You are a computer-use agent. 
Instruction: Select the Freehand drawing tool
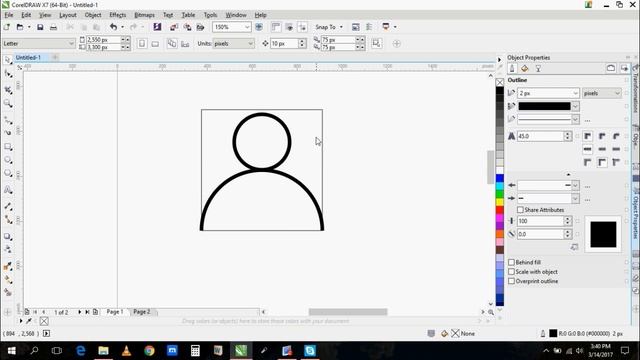tap(8, 120)
